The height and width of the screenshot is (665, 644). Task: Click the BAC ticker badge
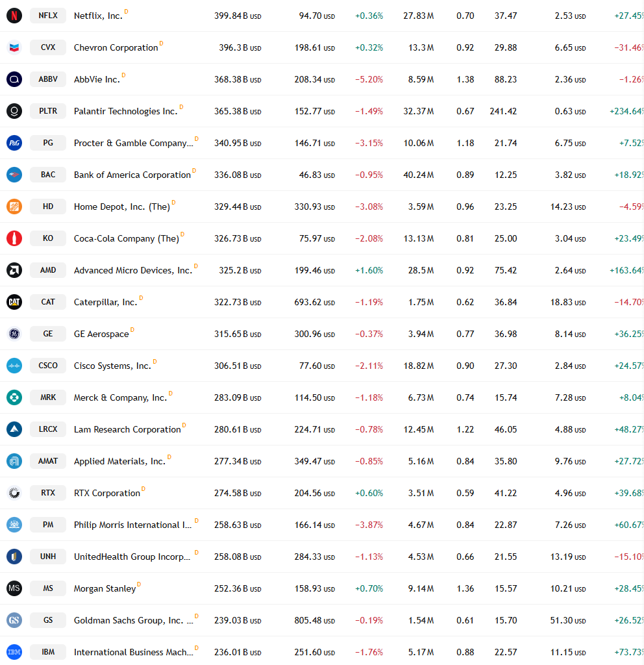(48, 175)
